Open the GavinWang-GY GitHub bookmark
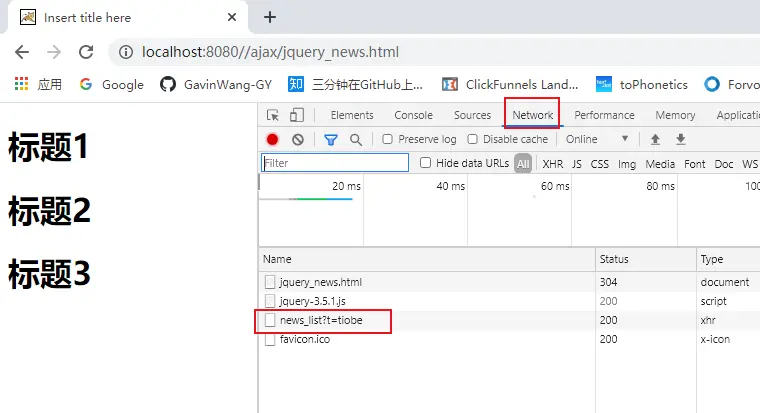Screen dimensions: 760x413 [x=216, y=84]
